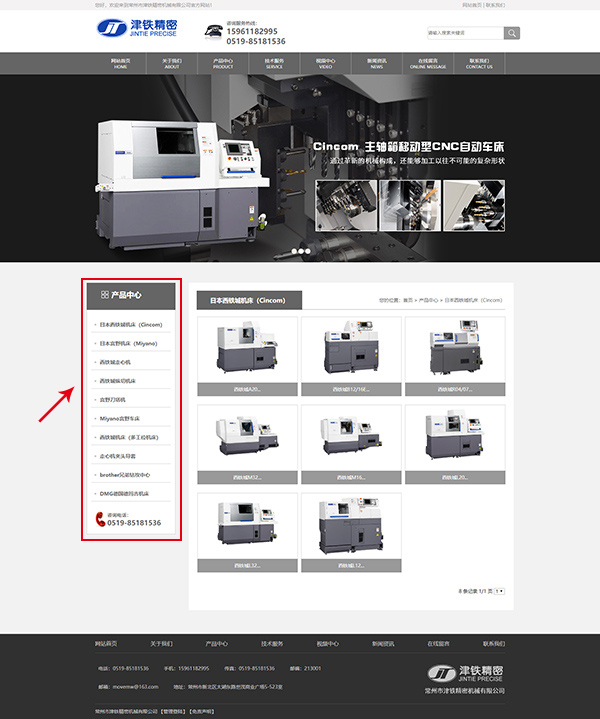Select the middle banner carousel dot
The height and width of the screenshot is (719, 600).
[301, 251]
